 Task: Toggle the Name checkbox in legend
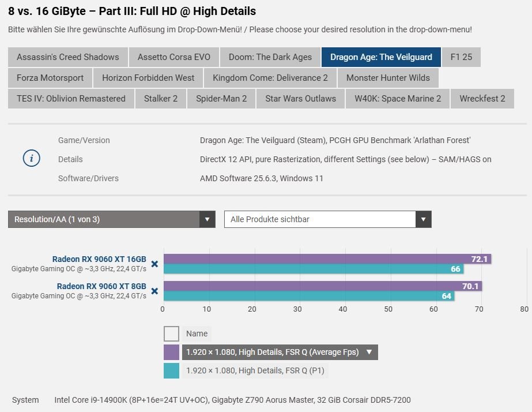(171, 334)
